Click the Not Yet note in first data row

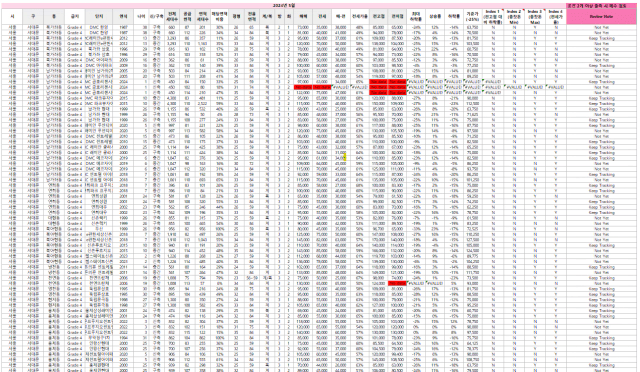coord(601,27)
